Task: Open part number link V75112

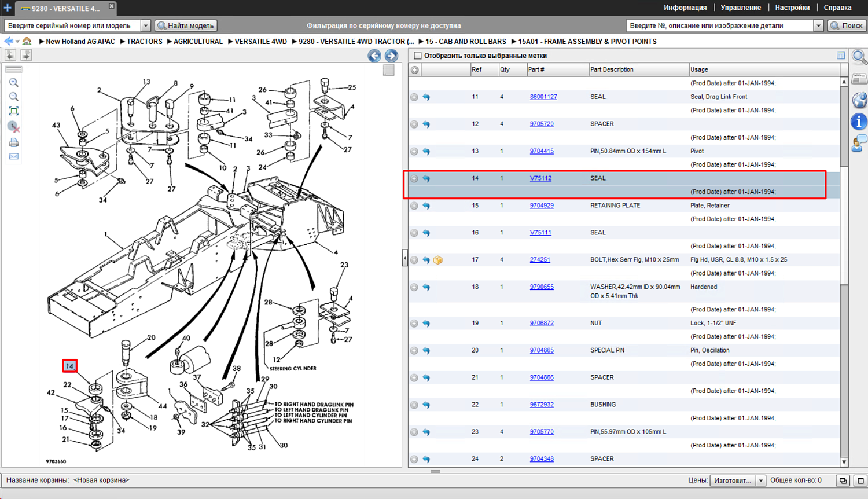Action: [540, 178]
